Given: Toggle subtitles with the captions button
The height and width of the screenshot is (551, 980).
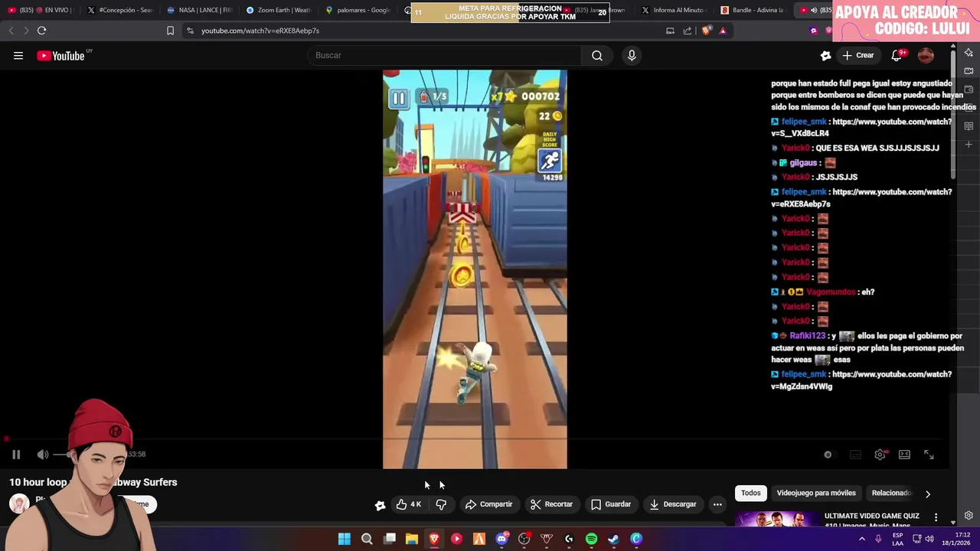Looking at the screenshot, I should 855,455.
